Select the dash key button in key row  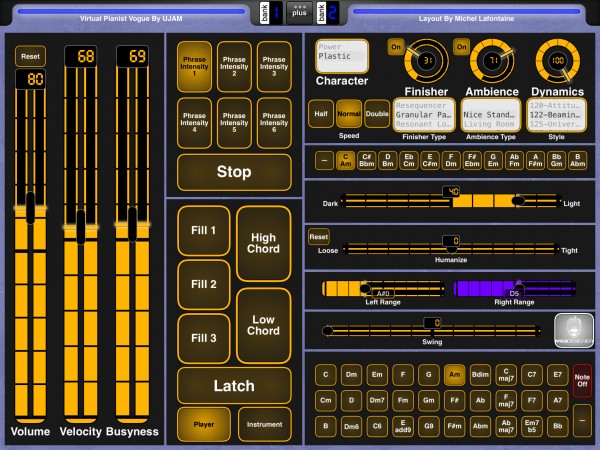324,160
